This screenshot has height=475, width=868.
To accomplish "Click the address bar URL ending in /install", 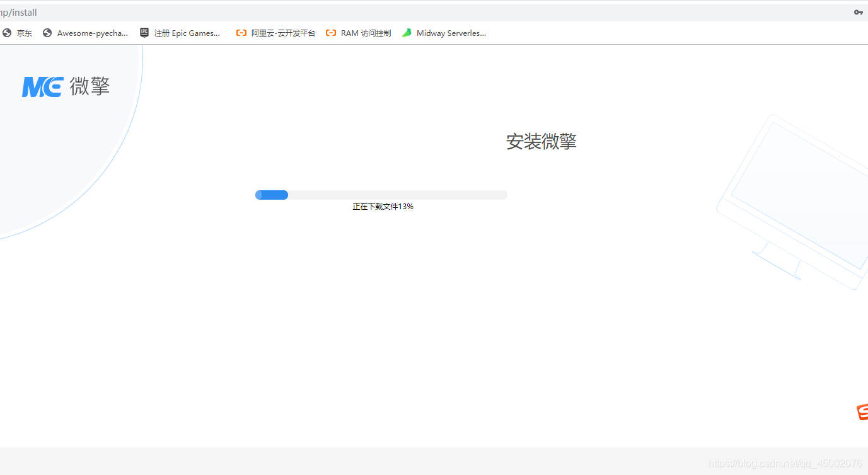I will [19, 13].
